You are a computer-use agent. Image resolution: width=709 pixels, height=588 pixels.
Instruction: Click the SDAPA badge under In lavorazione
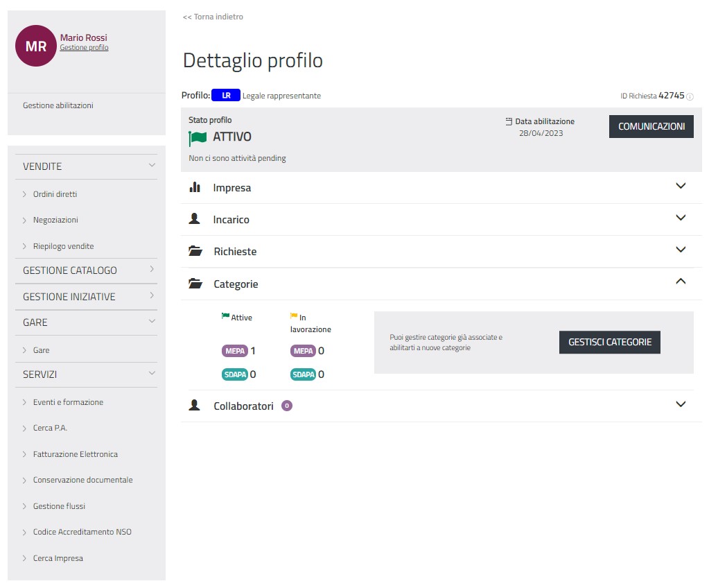pos(303,374)
